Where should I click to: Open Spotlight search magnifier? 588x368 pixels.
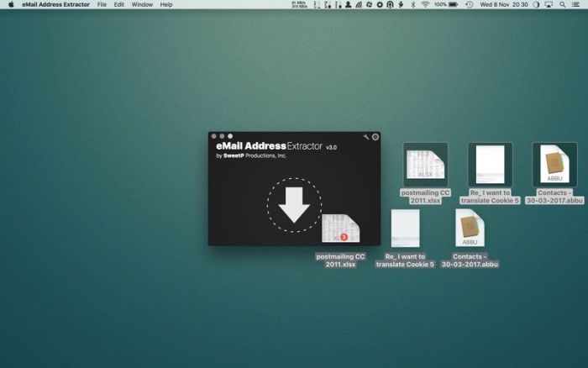pyautogui.click(x=562, y=4)
